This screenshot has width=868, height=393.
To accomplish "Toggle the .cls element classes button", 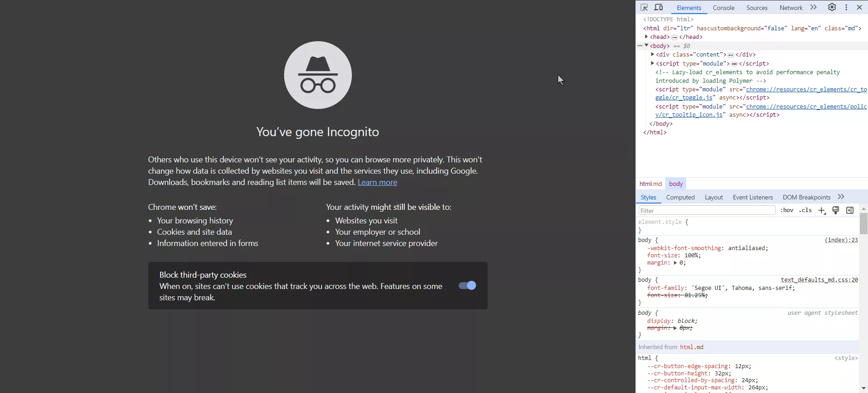I will [x=805, y=210].
